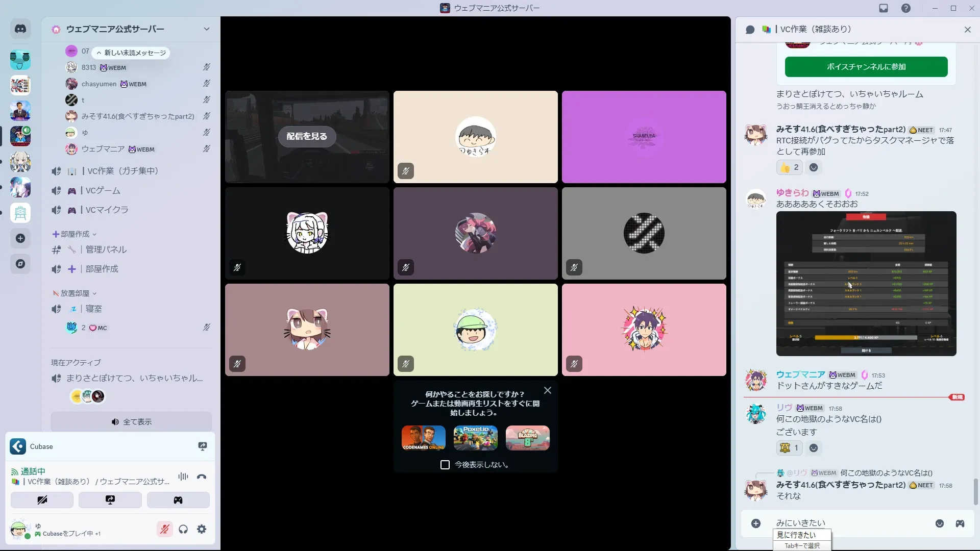
Task: Open the activities game controller button
Action: pyautogui.click(x=178, y=500)
